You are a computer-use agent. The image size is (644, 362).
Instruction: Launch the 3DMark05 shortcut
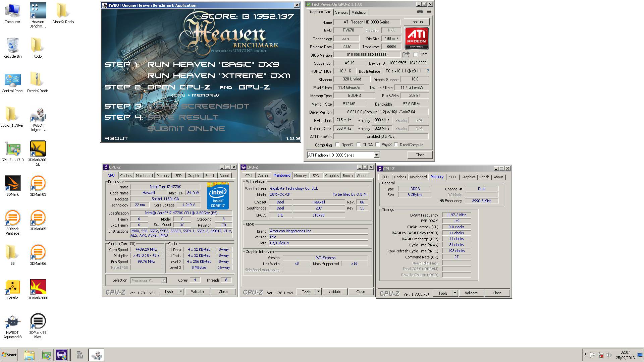[38, 220]
